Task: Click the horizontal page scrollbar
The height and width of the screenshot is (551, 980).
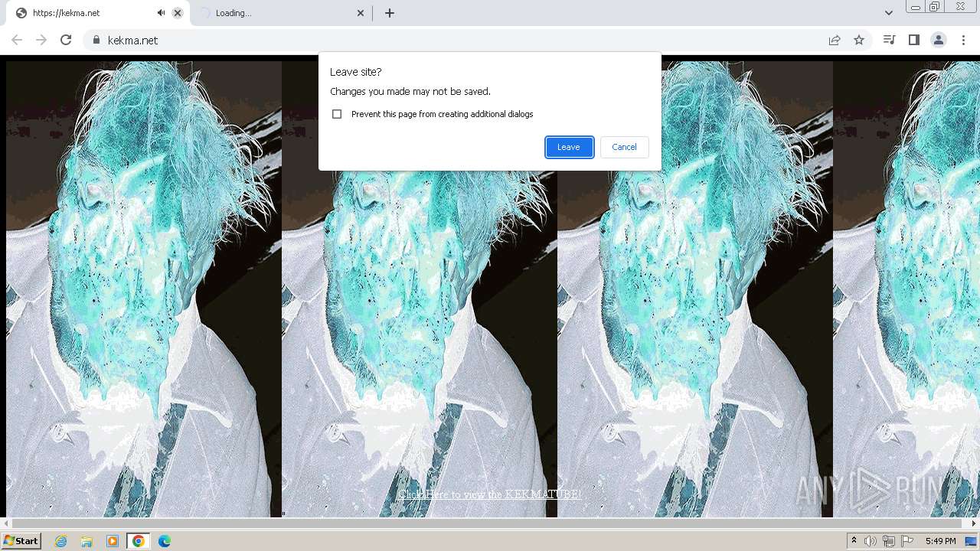Action: [486, 523]
